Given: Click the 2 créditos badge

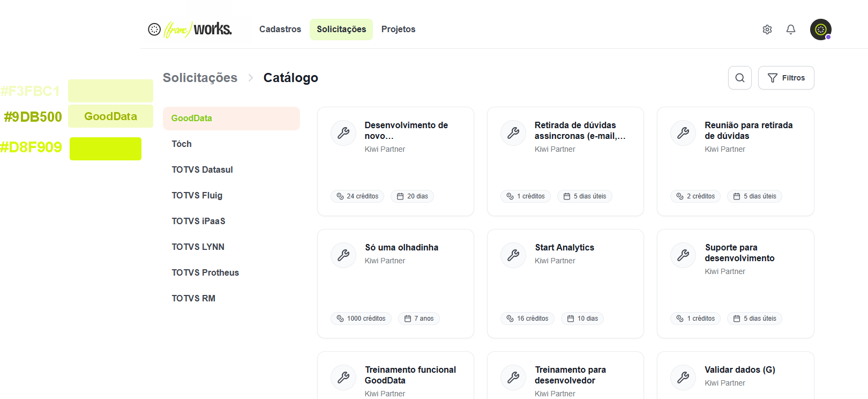Looking at the screenshot, I should pyautogui.click(x=695, y=196).
